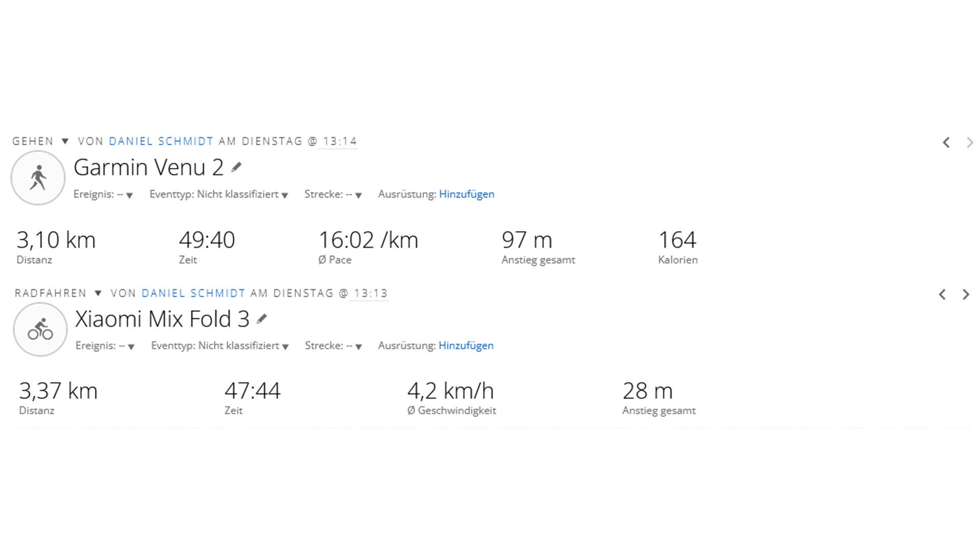Open the Radfahren activity type dropdown
The width and height of the screenshot is (980, 551).
point(98,293)
